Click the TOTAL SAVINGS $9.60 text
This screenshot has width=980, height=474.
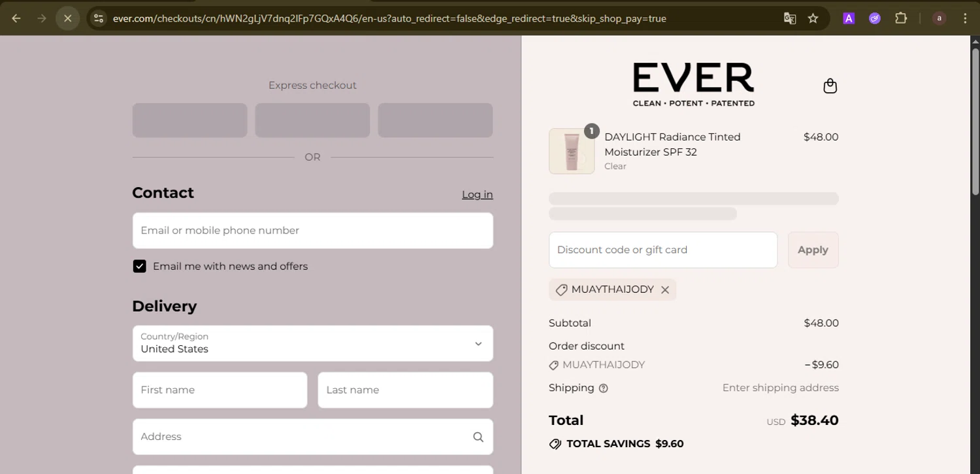click(625, 444)
